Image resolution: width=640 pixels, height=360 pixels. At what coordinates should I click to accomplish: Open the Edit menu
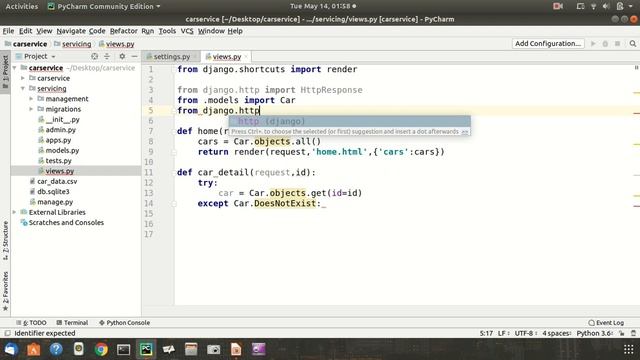[x=25, y=31]
